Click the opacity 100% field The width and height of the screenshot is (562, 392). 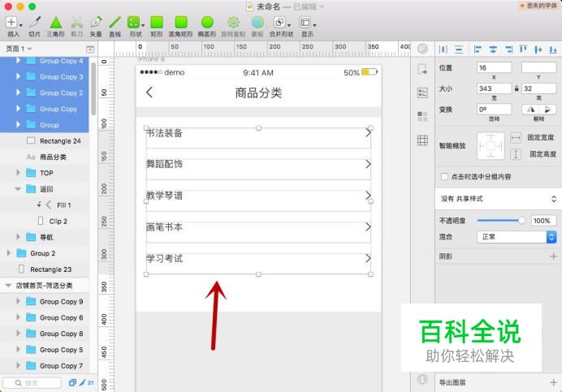pos(543,221)
